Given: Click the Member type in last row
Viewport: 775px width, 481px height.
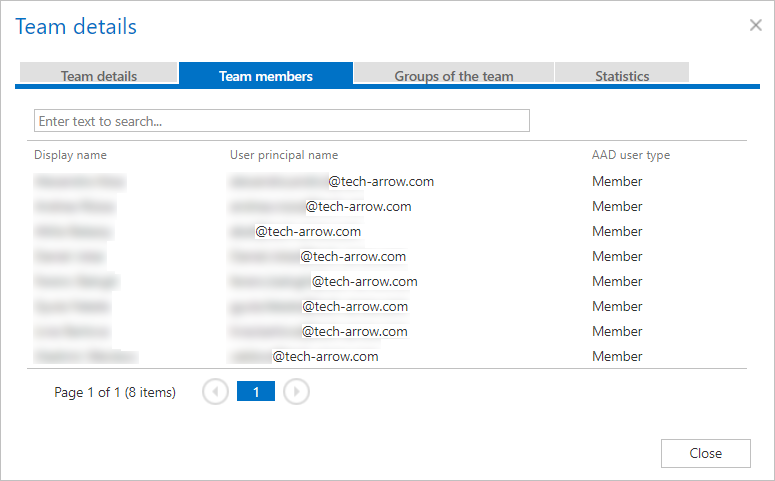Looking at the screenshot, I should [x=617, y=356].
